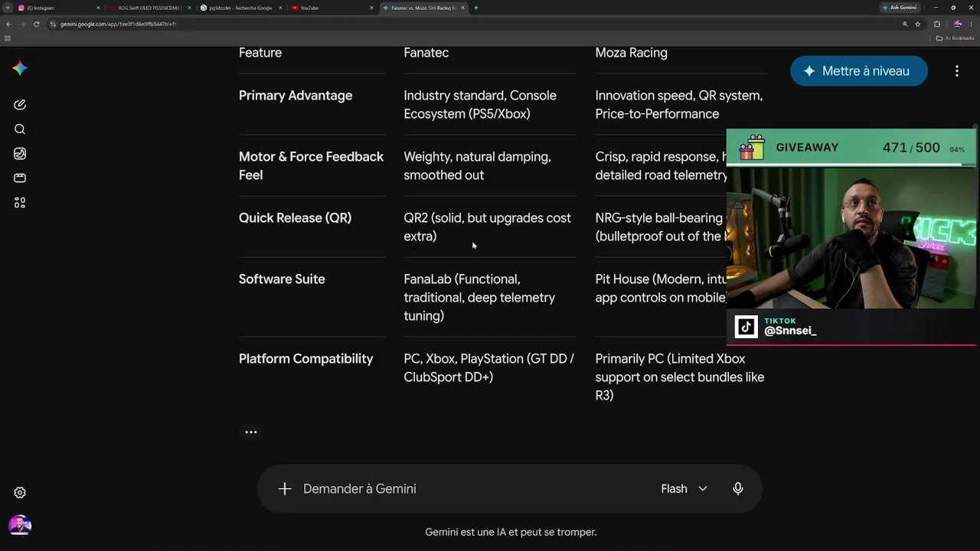
Task: Click the giveaway progress bar 471/500
Action: (x=851, y=148)
